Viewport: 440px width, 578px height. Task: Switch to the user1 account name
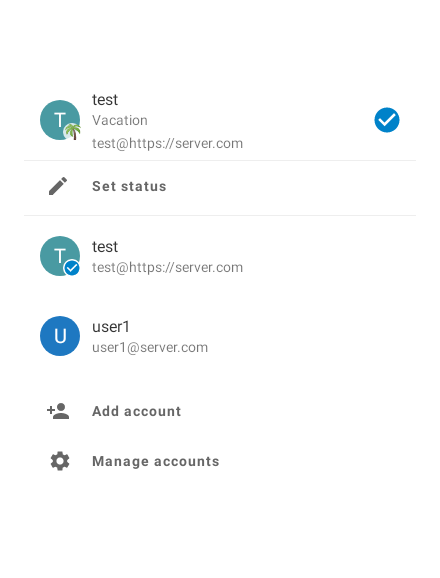click(111, 327)
